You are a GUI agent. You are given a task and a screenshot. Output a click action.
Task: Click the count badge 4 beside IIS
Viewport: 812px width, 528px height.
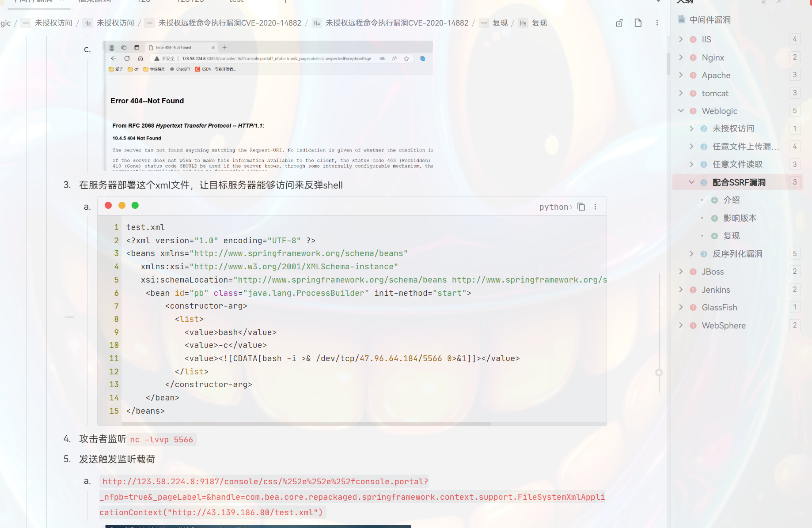pos(795,39)
